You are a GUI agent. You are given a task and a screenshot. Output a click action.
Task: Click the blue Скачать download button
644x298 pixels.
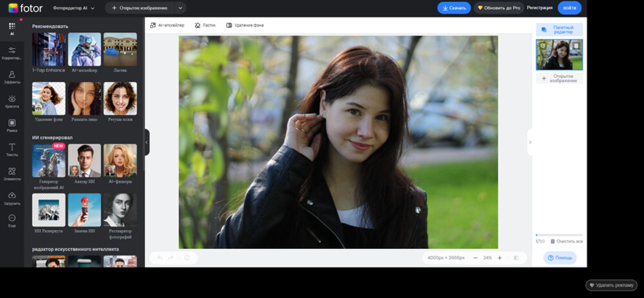click(454, 8)
